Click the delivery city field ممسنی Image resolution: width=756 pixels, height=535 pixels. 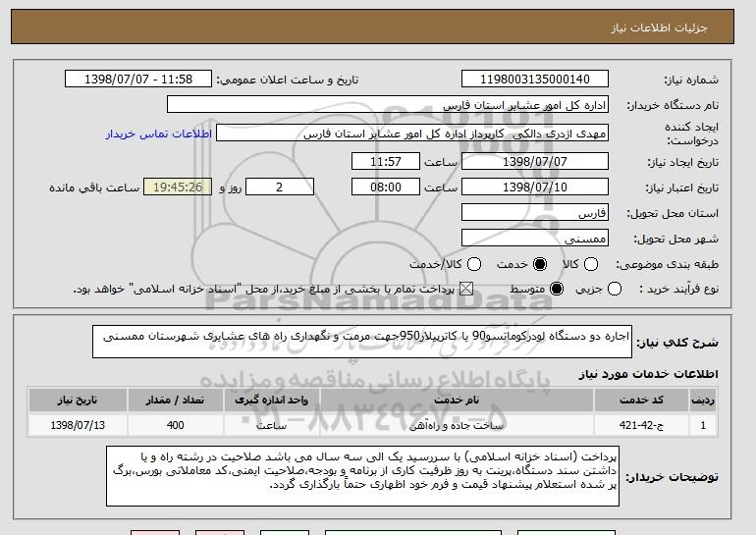pyautogui.click(x=535, y=239)
